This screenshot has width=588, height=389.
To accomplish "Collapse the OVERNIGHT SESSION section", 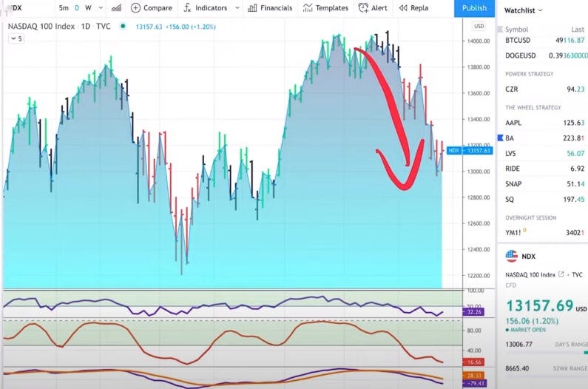I will (x=530, y=217).
